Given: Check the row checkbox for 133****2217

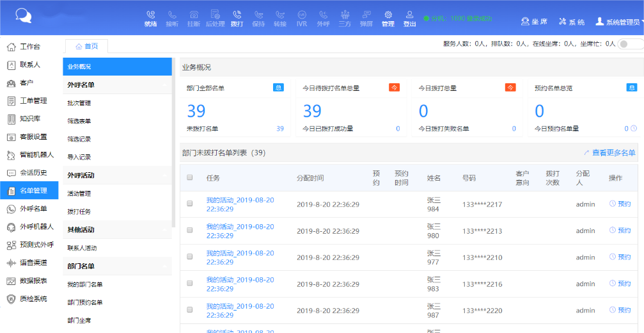Looking at the screenshot, I should (x=189, y=204).
